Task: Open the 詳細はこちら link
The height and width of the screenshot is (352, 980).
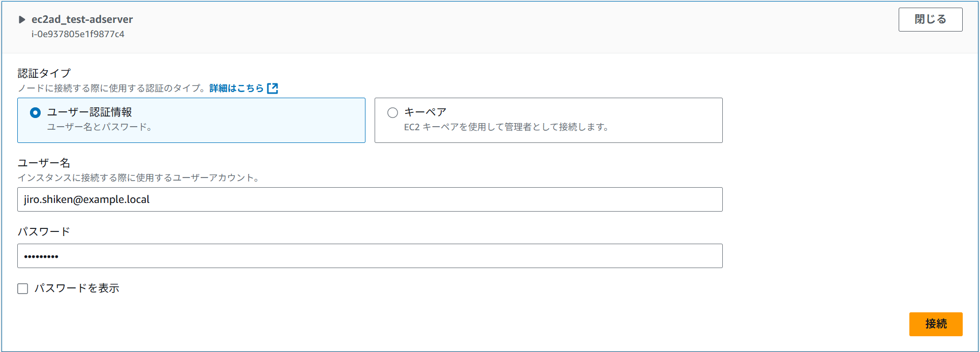Action: pos(236,89)
